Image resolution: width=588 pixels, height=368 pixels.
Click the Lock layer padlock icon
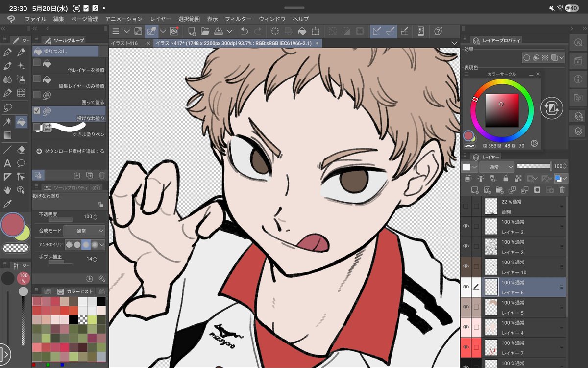click(505, 179)
